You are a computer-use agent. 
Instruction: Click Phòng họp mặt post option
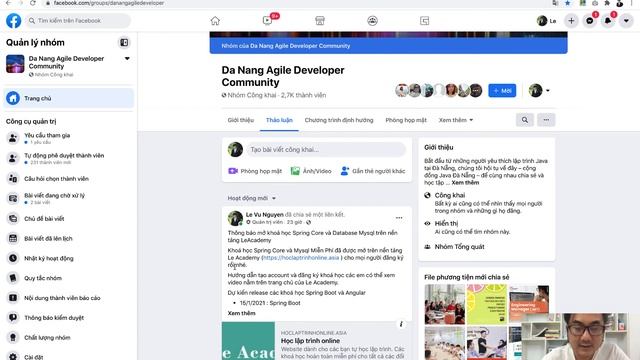coord(255,171)
